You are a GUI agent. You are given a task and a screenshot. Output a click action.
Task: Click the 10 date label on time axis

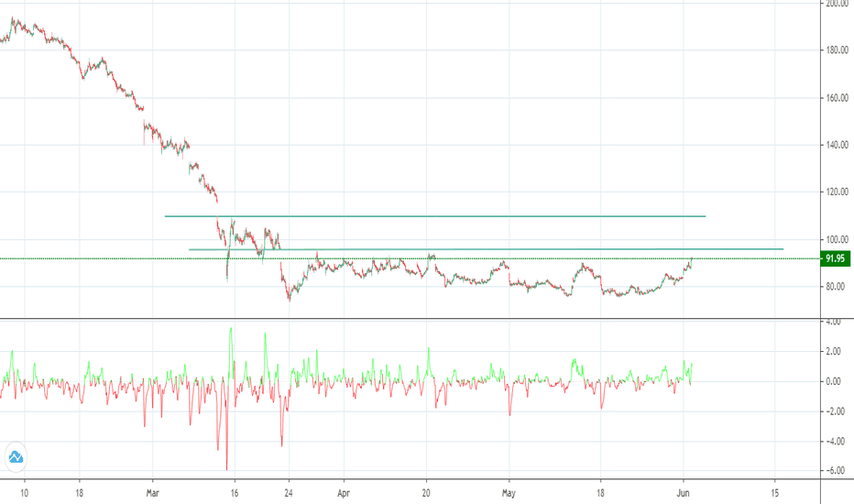[24, 493]
